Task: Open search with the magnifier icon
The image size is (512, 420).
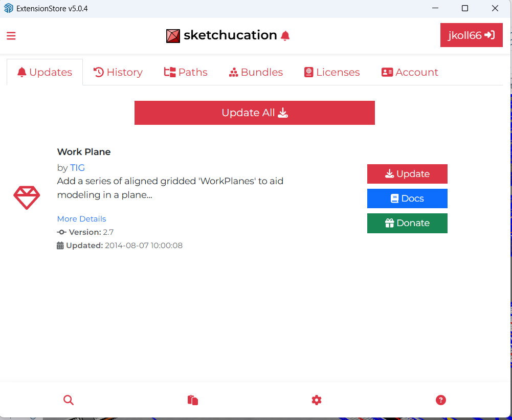Action: click(69, 400)
